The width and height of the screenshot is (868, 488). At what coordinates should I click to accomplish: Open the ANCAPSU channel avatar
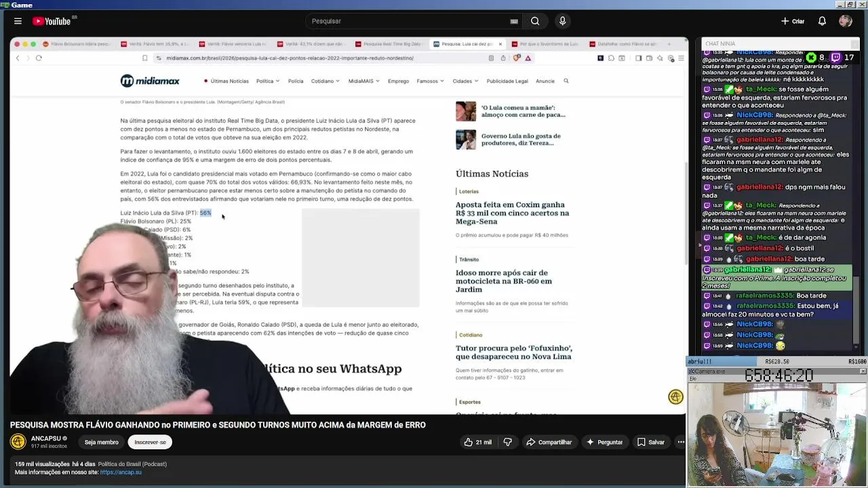[x=18, y=442]
